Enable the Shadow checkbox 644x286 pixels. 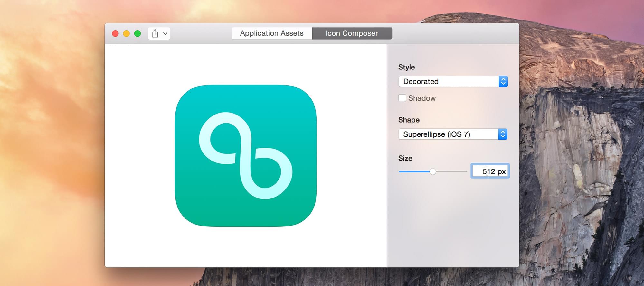[x=402, y=98]
